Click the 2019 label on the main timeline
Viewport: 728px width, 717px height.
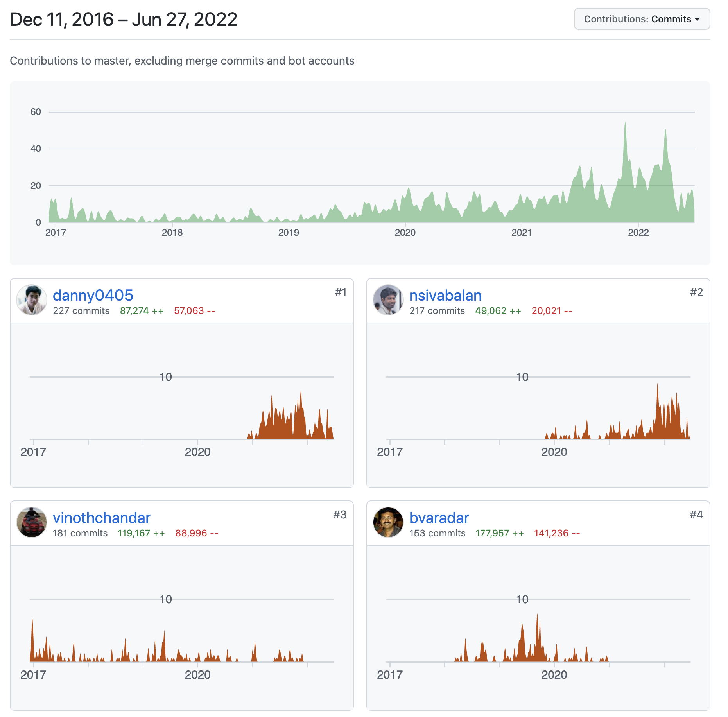(289, 233)
